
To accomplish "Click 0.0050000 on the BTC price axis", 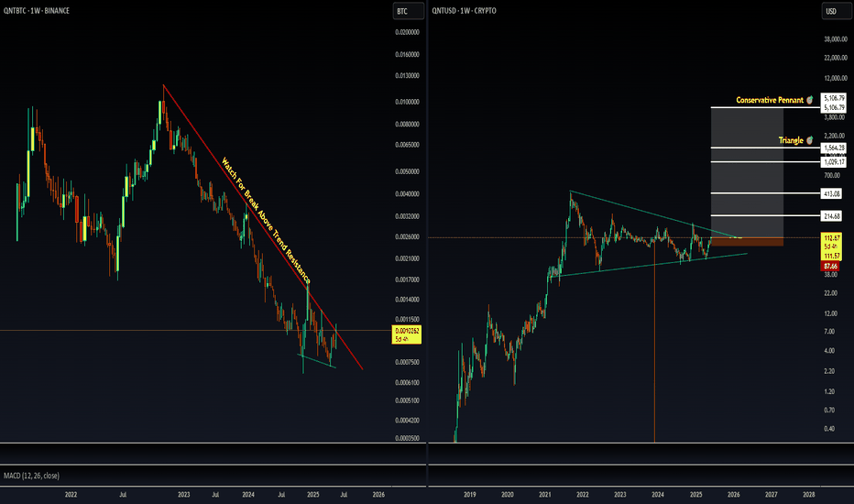I will (407, 171).
